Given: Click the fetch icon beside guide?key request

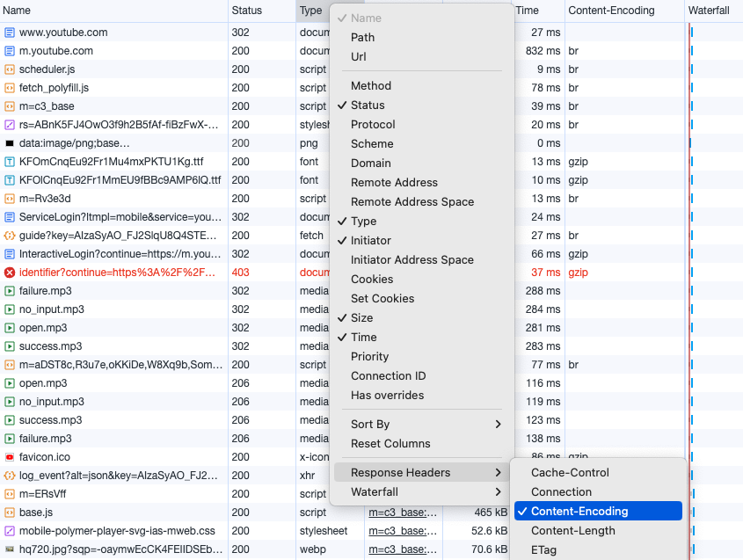Looking at the screenshot, I should (x=10, y=236).
